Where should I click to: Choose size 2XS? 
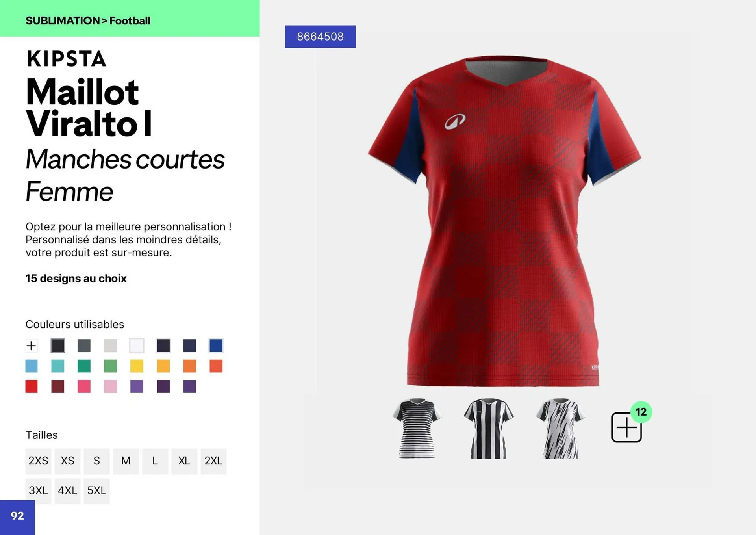(x=38, y=461)
